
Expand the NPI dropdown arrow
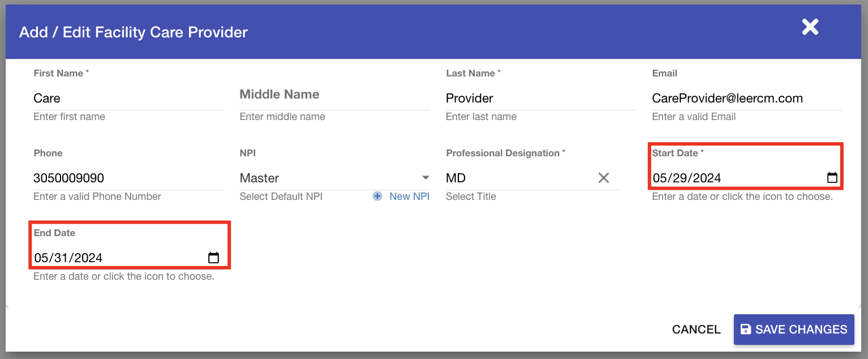426,178
